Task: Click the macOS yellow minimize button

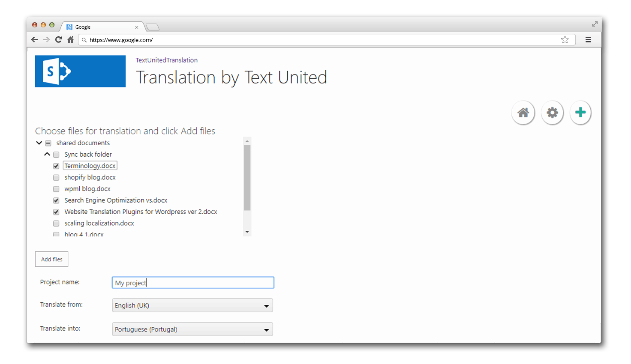Action: point(43,25)
